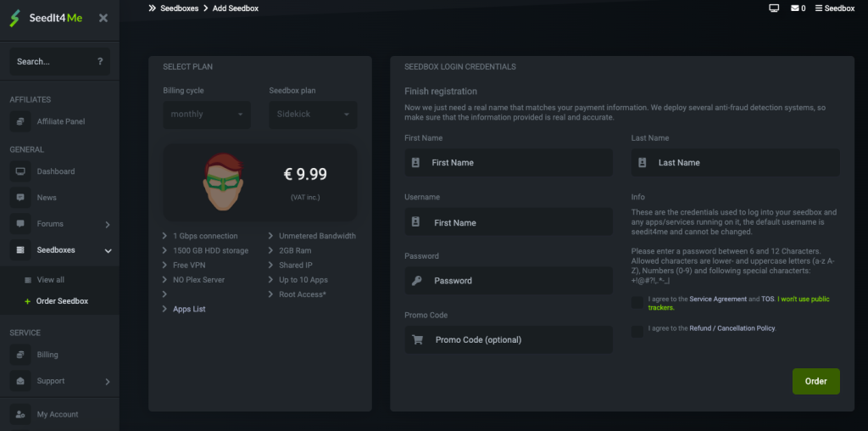The width and height of the screenshot is (868, 431).
Task: Click the Forums chat icon
Action: (x=20, y=224)
